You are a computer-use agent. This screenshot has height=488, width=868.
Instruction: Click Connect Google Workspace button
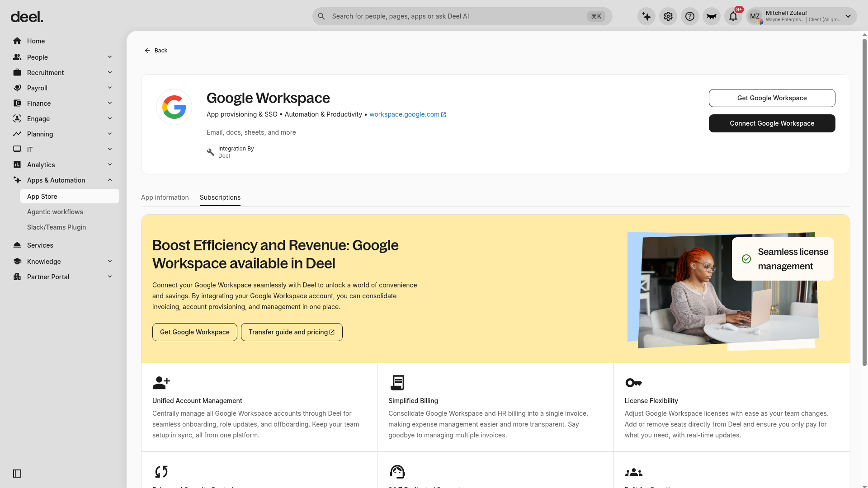click(x=772, y=123)
